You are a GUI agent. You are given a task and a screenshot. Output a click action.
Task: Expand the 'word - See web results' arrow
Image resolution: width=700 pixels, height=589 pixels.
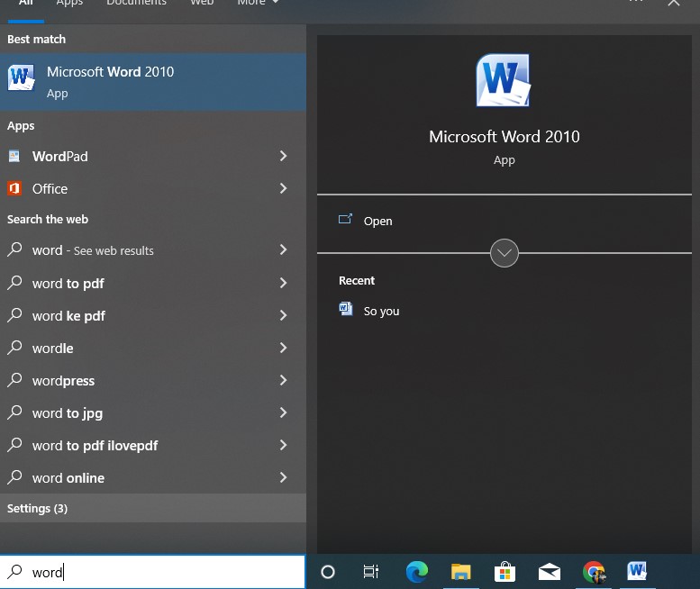pos(283,249)
